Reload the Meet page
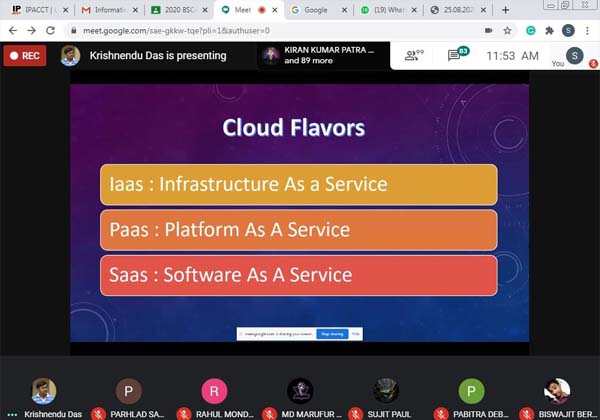The image size is (600, 420). tap(51, 31)
